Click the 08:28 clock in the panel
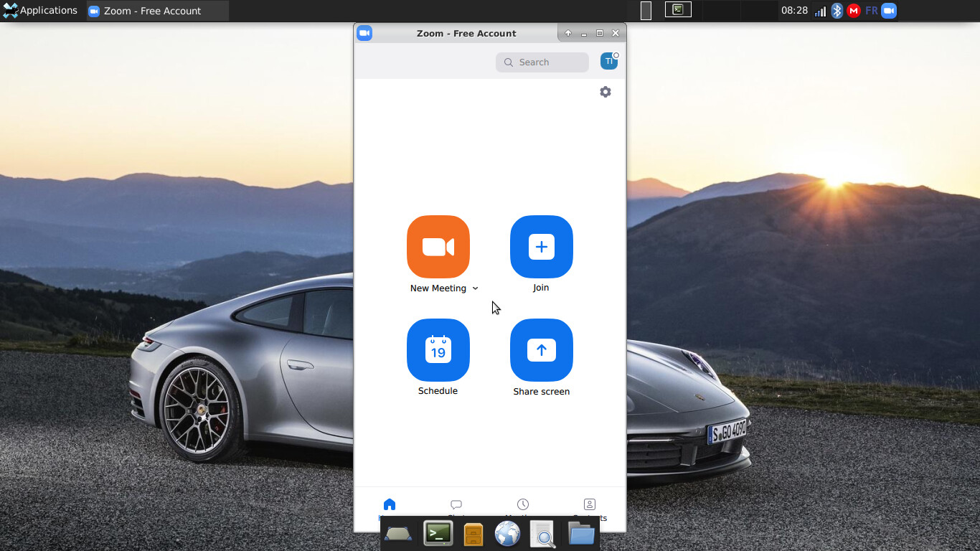The height and width of the screenshot is (551, 980). (x=795, y=11)
